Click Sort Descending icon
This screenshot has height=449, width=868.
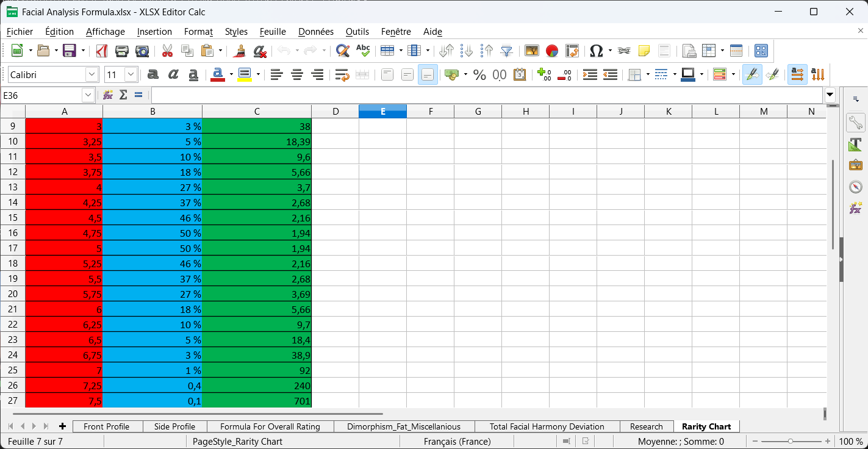[487, 51]
